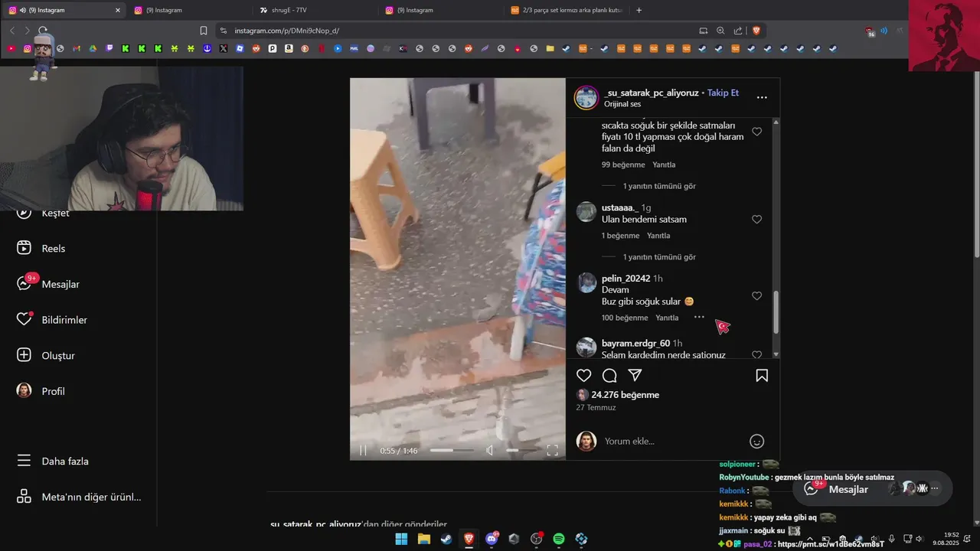Click the comments scrollbar

click(776, 312)
